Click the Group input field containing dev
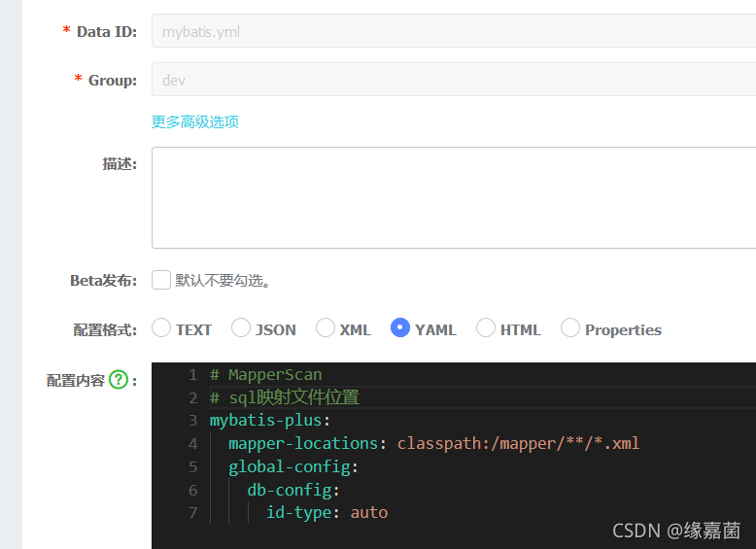Image resolution: width=756 pixels, height=549 pixels. point(454,80)
